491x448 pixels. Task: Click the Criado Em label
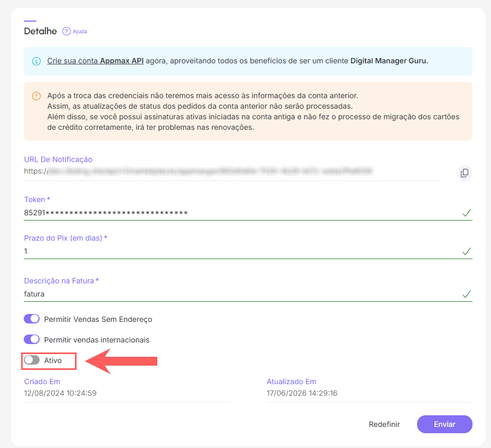pyautogui.click(x=42, y=382)
